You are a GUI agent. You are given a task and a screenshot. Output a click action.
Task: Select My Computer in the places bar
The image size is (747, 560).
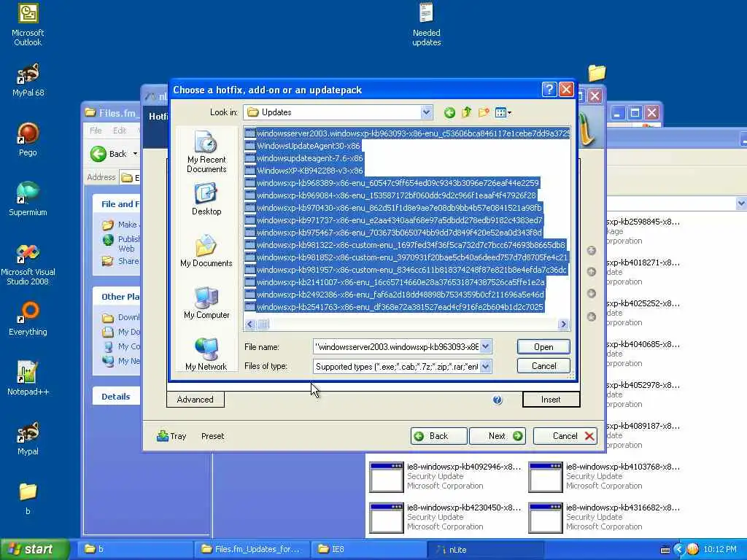tap(206, 303)
